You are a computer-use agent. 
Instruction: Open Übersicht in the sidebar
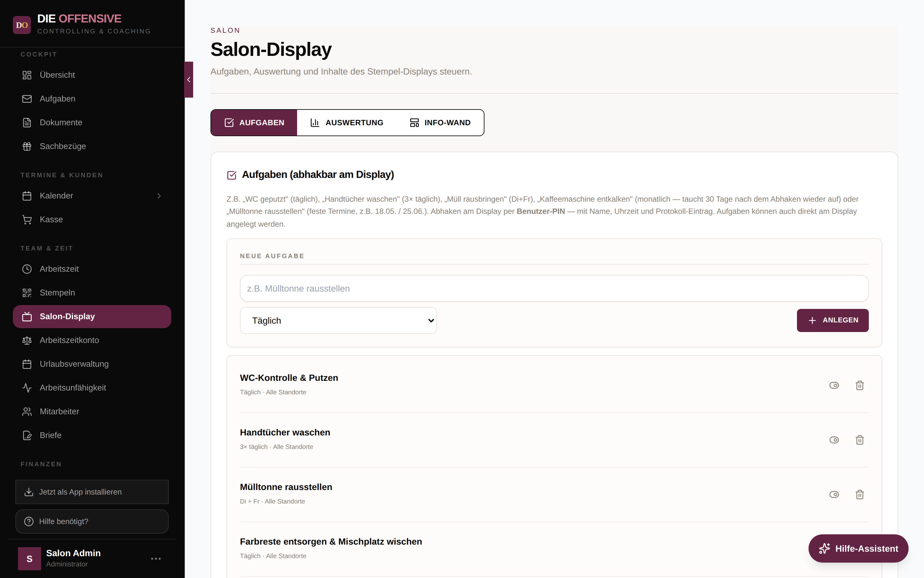92,75
